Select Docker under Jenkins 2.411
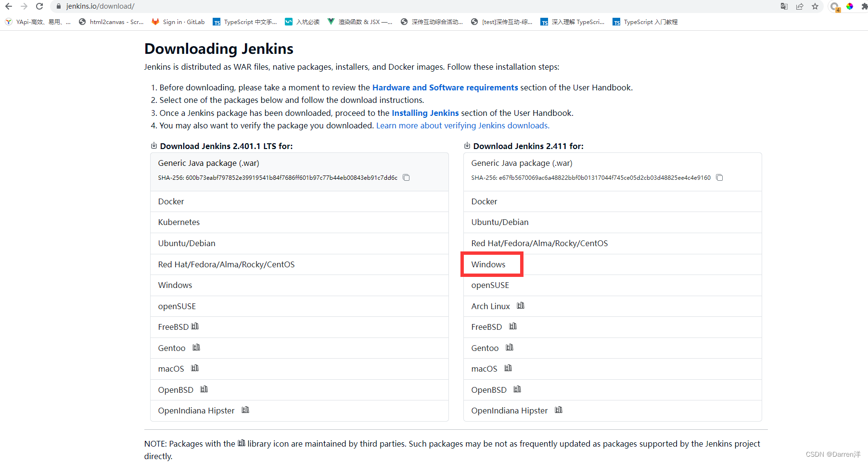This screenshot has width=868, height=462. tap(613, 201)
